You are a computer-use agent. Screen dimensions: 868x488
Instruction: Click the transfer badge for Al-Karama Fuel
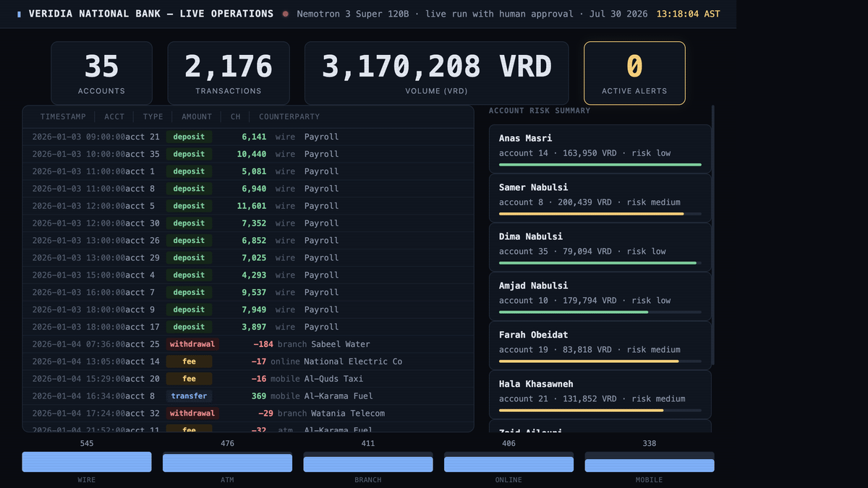(189, 396)
